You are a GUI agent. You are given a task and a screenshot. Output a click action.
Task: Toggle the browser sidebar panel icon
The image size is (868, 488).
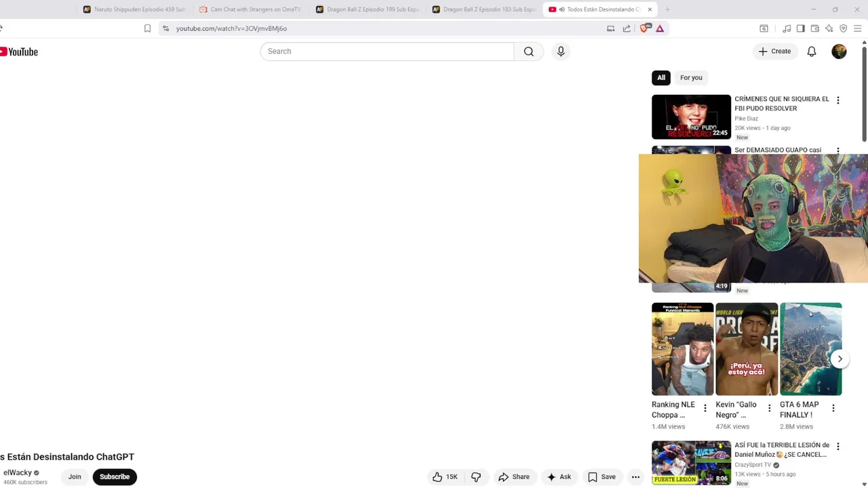coord(801,28)
